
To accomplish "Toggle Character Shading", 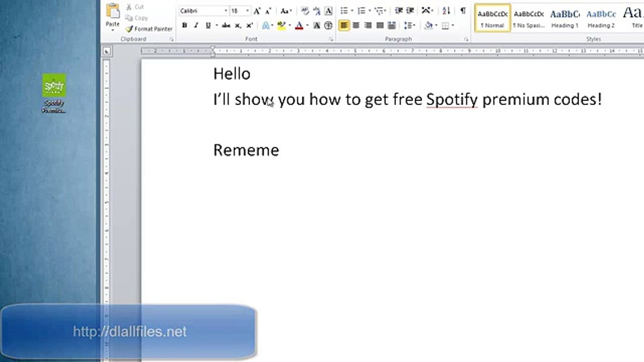I will [316, 25].
